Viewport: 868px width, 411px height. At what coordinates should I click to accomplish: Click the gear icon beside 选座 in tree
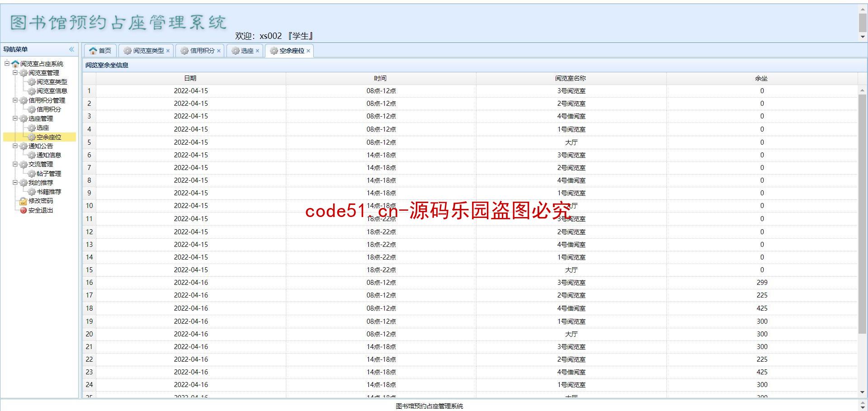[32, 128]
